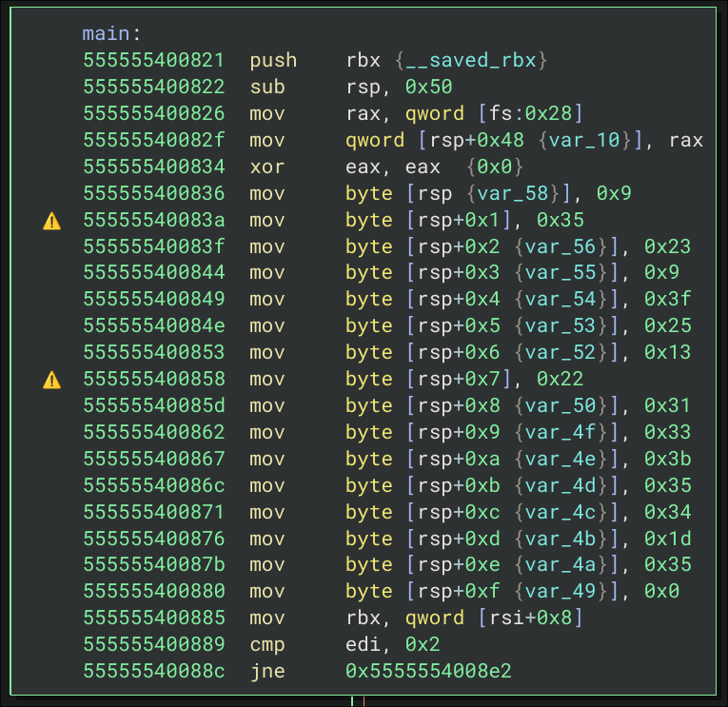Screen dimensions: 728x707
Task: Select address 555555400821
Action: point(154,61)
